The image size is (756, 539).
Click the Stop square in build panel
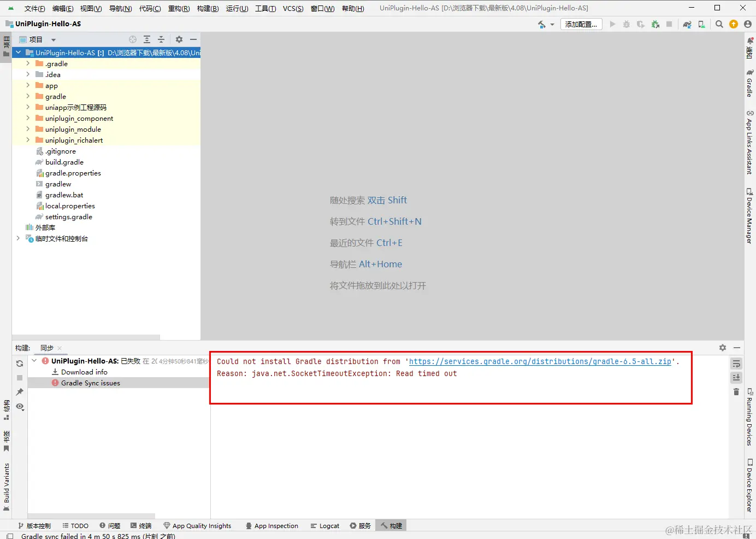pyautogui.click(x=20, y=377)
